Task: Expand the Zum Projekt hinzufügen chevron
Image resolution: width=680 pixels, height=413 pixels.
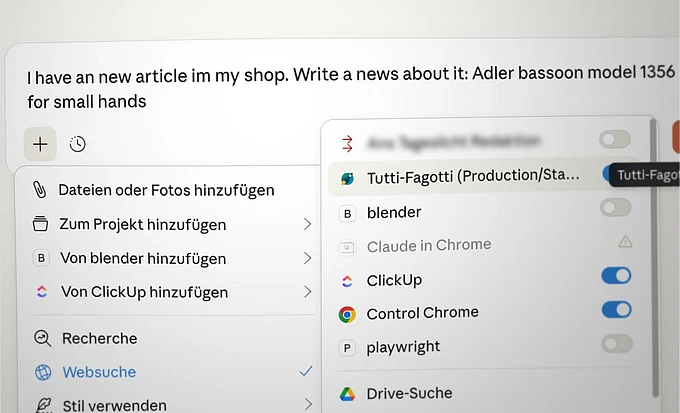Action: [307, 224]
